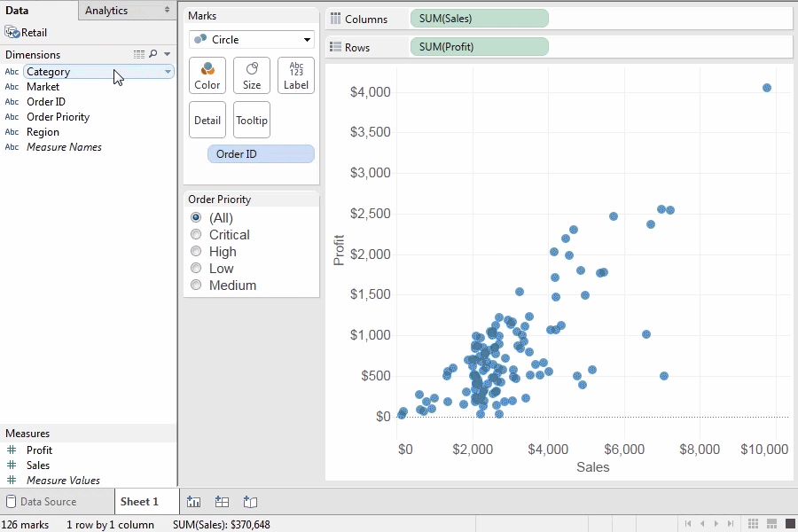Select the Critical order priority radio button
This screenshot has width=798, height=532.
(196, 235)
